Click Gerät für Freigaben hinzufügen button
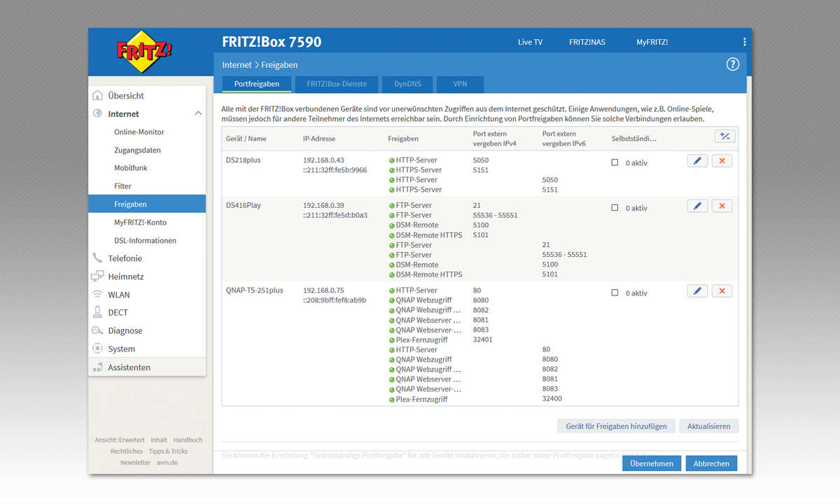 pos(617,426)
